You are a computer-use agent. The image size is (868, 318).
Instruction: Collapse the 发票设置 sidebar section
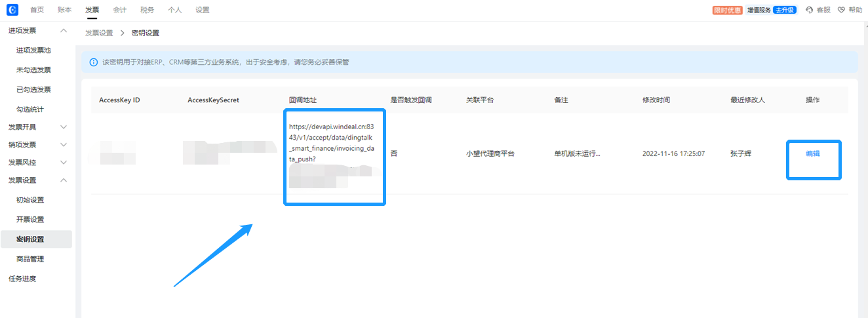pyautogui.click(x=64, y=180)
